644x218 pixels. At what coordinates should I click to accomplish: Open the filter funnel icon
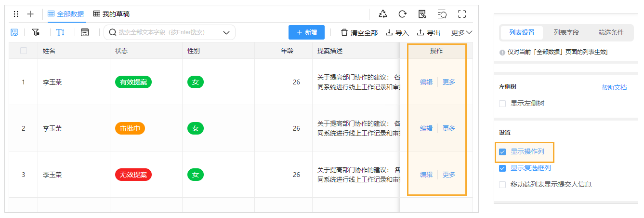[36, 32]
